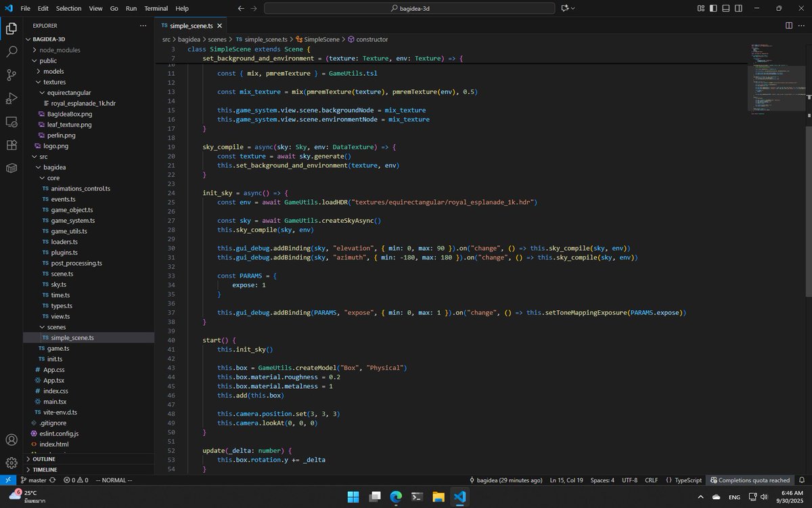The height and width of the screenshot is (508, 812).
Task: Open the Extensions view
Action: pos(12,145)
